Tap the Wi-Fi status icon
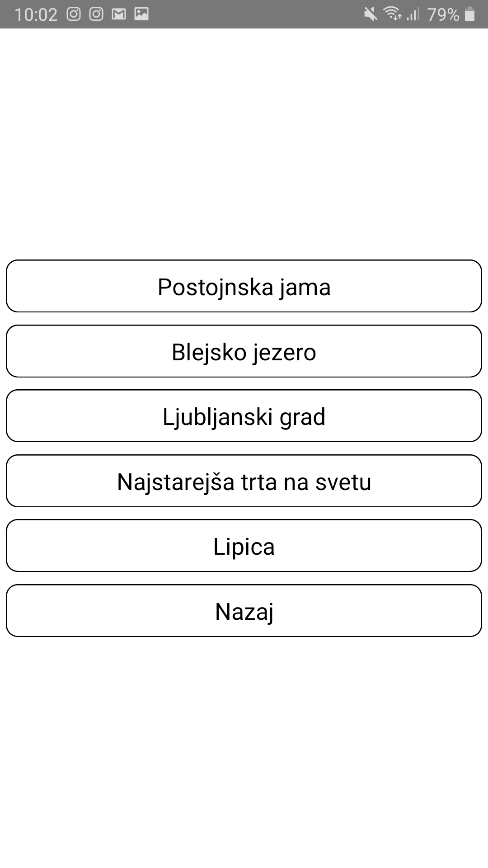This screenshot has height=868, width=488. 393,14
